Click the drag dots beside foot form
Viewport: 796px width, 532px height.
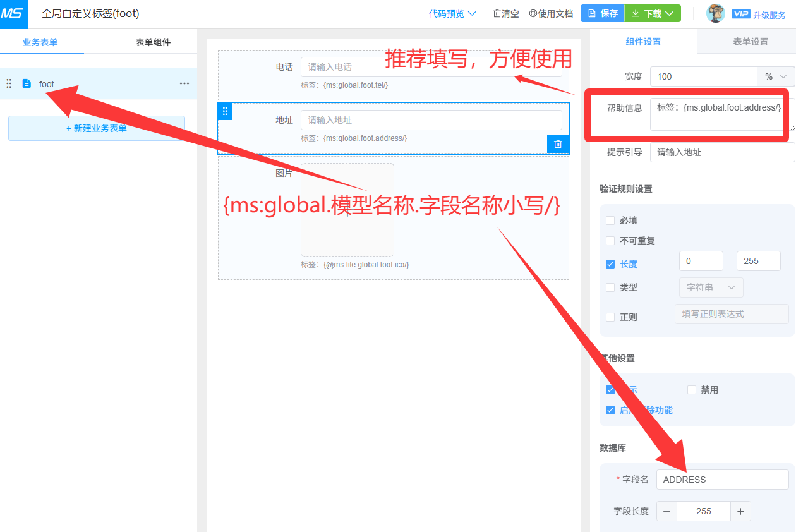click(x=9, y=83)
